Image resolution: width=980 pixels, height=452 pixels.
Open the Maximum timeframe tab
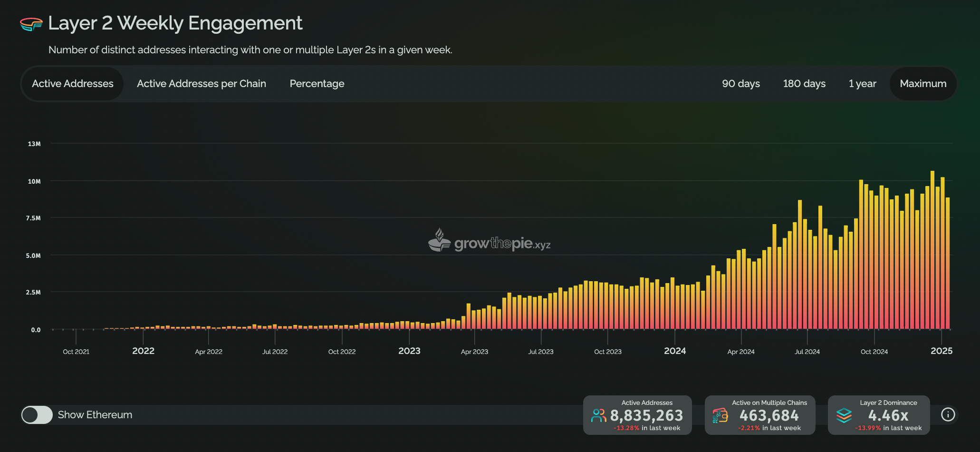coord(923,83)
